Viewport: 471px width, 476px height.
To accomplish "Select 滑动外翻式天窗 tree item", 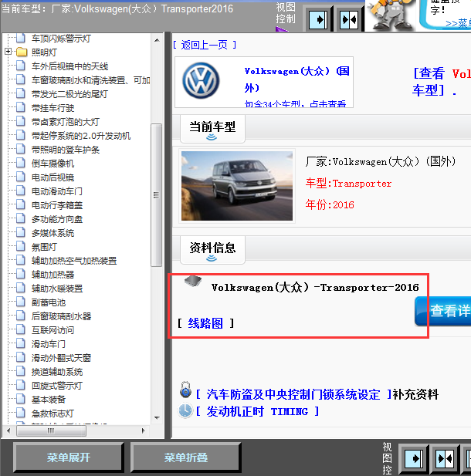I will pos(61,358).
